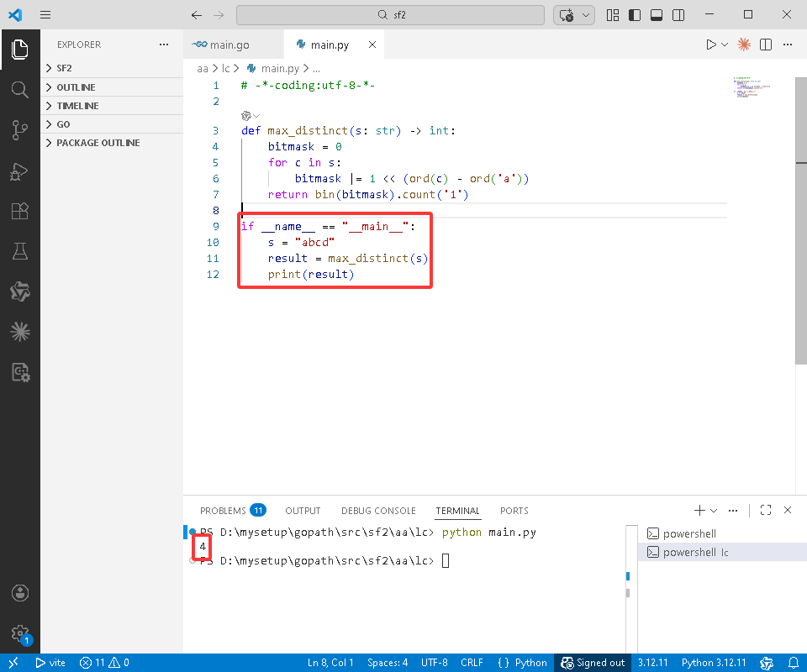This screenshot has width=807, height=672.
Task: Open the launch profile dropdown next to plus
Action: [x=714, y=510]
